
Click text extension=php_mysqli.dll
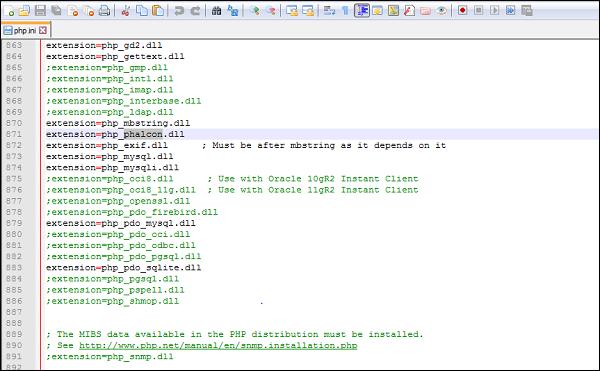coord(112,168)
